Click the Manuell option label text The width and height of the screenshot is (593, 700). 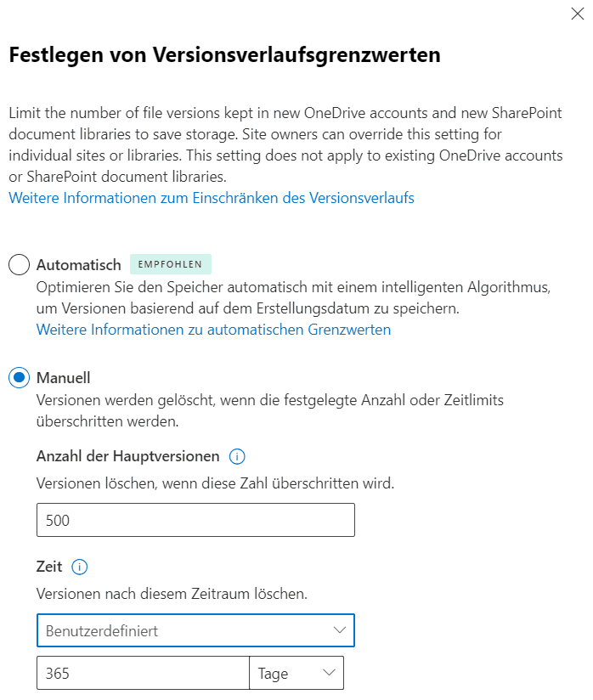[64, 378]
